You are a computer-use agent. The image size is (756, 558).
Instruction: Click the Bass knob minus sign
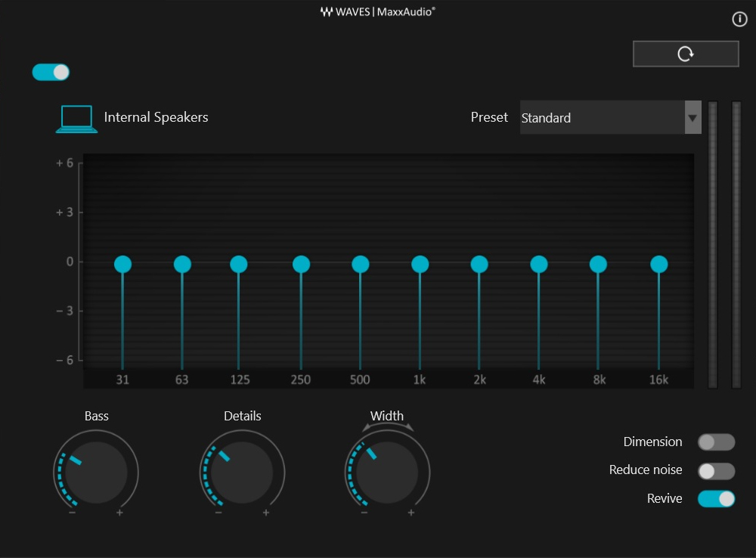73,512
